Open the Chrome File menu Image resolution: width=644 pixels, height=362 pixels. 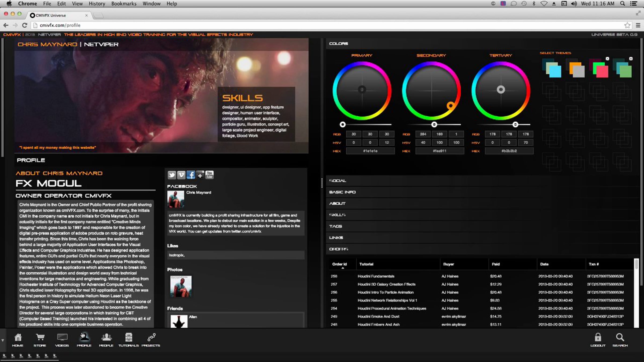point(47,3)
